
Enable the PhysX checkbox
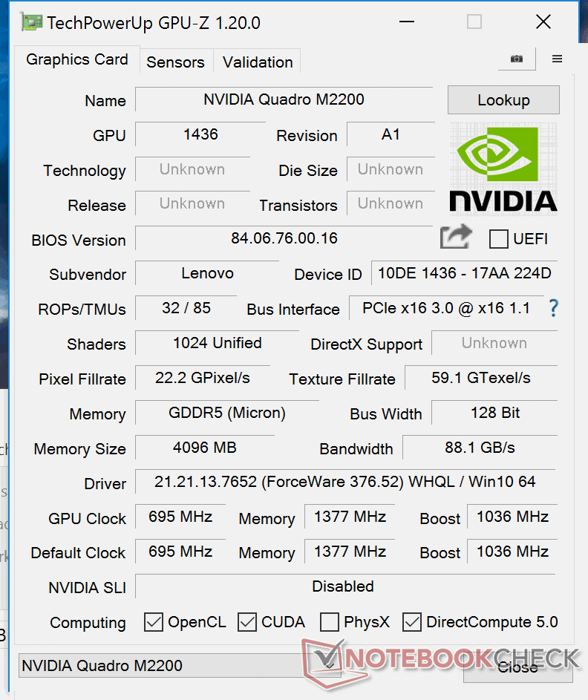pyautogui.click(x=330, y=622)
